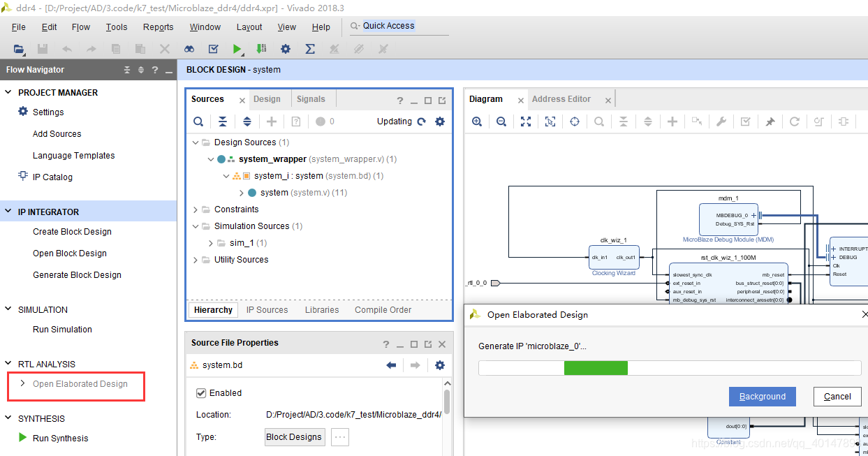The width and height of the screenshot is (868, 456).
Task: Click the Block Designs type button
Action: [294, 436]
